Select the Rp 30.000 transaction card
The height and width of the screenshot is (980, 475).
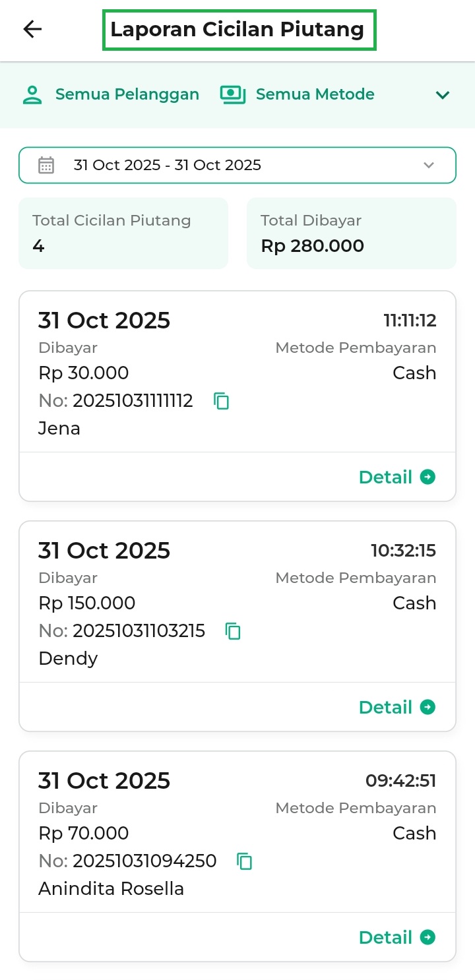[x=237, y=373]
